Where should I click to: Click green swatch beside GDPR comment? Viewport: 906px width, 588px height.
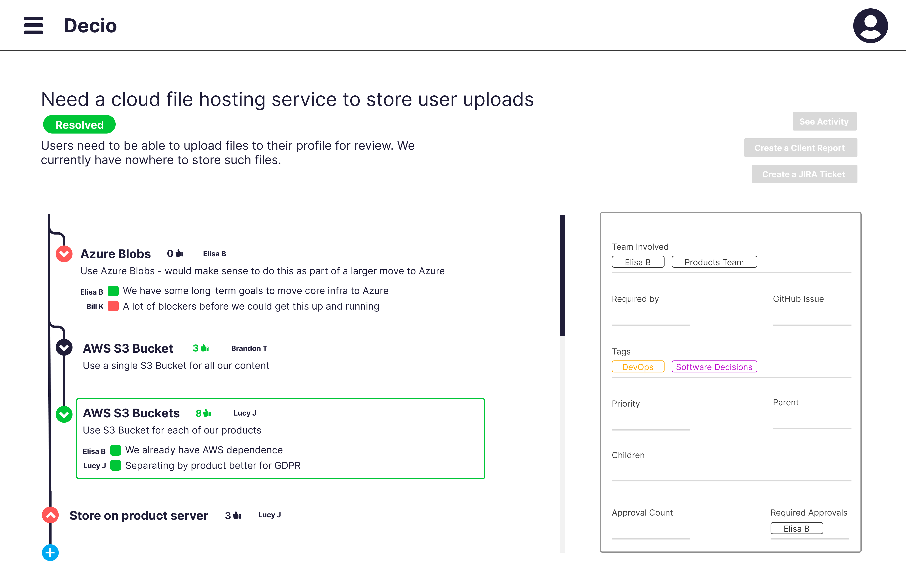click(116, 465)
